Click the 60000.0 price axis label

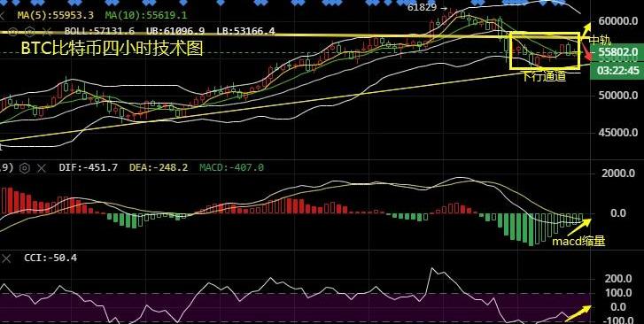618,21
